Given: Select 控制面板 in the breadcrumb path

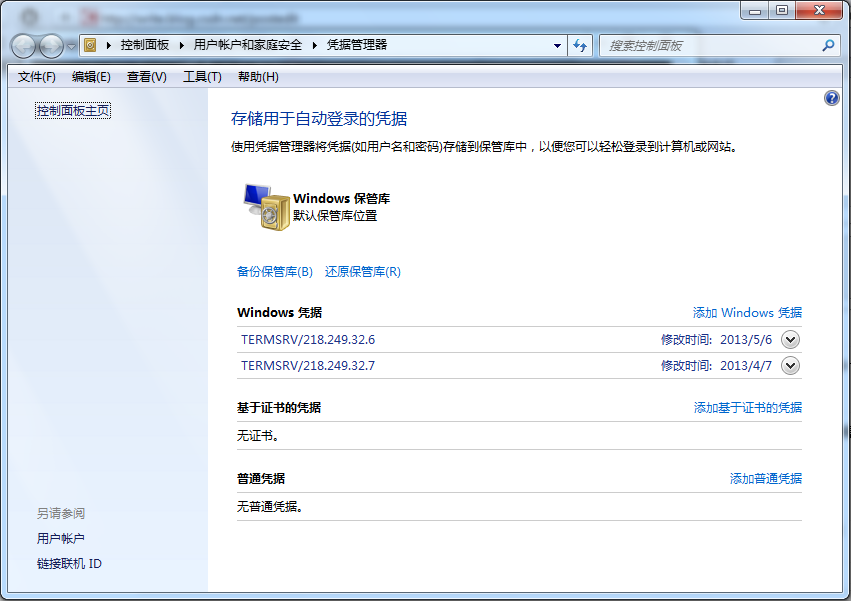Looking at the screenshot, I should 145,45.
